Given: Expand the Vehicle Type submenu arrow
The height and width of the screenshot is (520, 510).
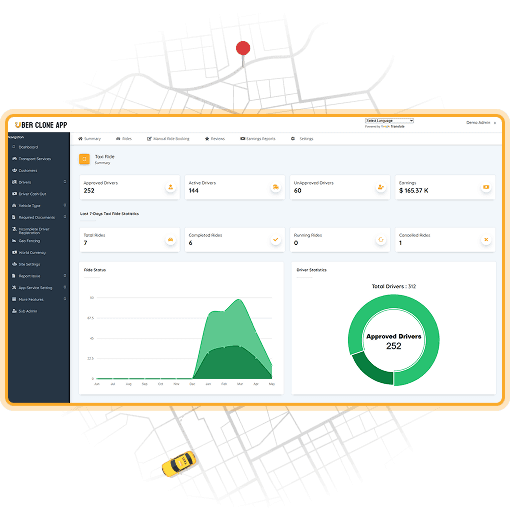Looking at the screenshot, I should coord(65,205).
